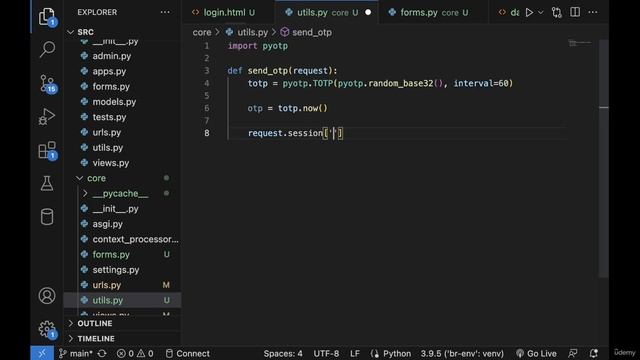Click the minimap code preview
This screenshot has width=640, height=360.
coord(580,43)
